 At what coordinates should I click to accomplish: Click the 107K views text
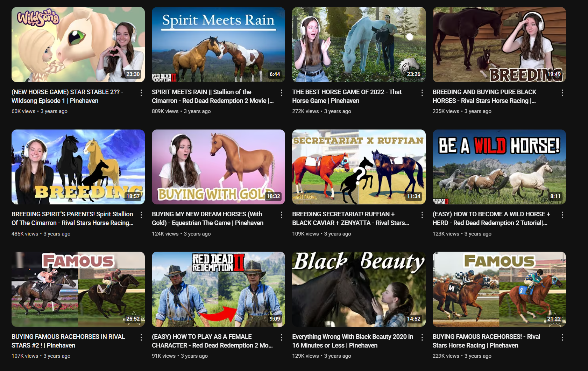[x=25, y=356]
